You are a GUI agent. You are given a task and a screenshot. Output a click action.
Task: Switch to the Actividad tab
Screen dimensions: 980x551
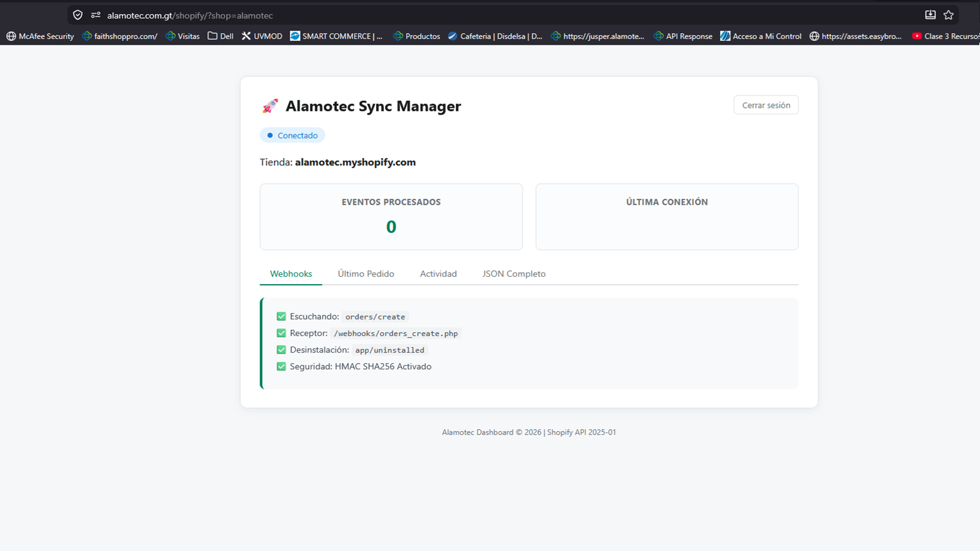pos(439,274)
